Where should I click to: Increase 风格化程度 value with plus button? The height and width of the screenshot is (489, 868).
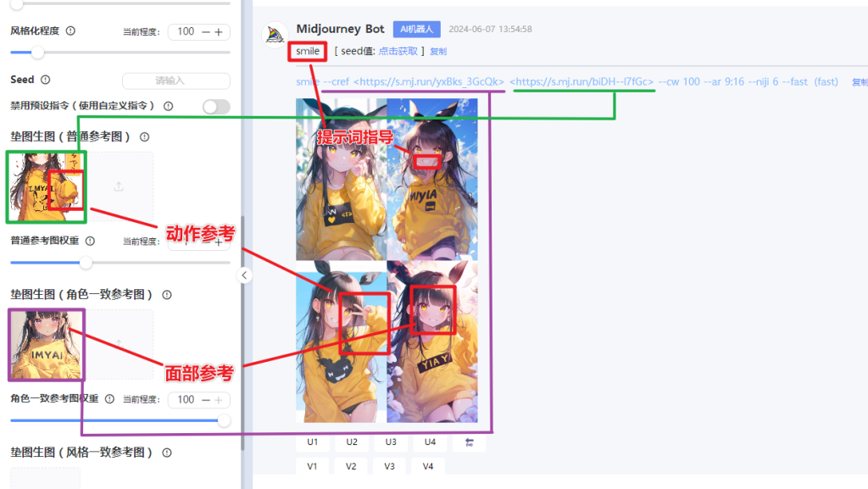219,32
